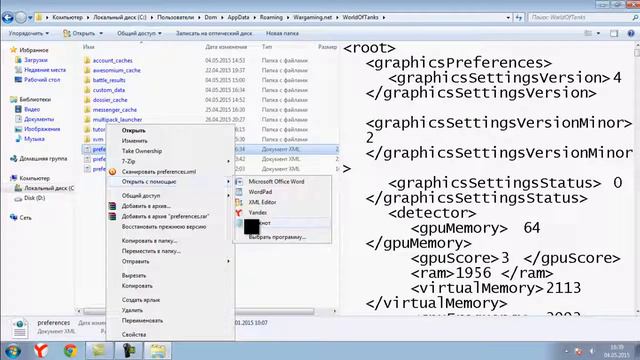Screen dimensions: 640x360
Task: Expand the arrow next to Открыть
Action: pyautogui.click(x=101, y=33)
